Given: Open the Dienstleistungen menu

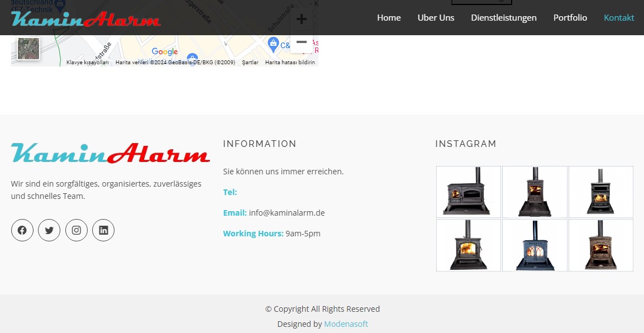Looking at the screenshot, I should click(503, 18).
